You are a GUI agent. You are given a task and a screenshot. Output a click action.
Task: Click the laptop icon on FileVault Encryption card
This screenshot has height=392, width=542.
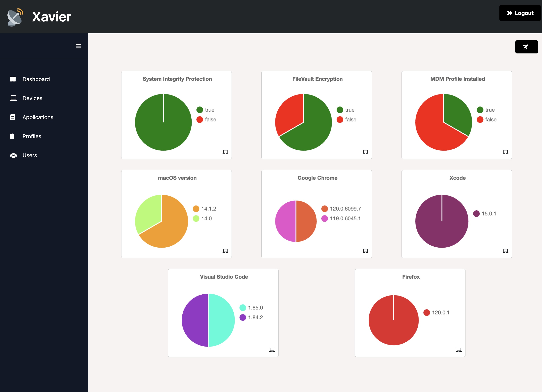click(x=365, y=152)
